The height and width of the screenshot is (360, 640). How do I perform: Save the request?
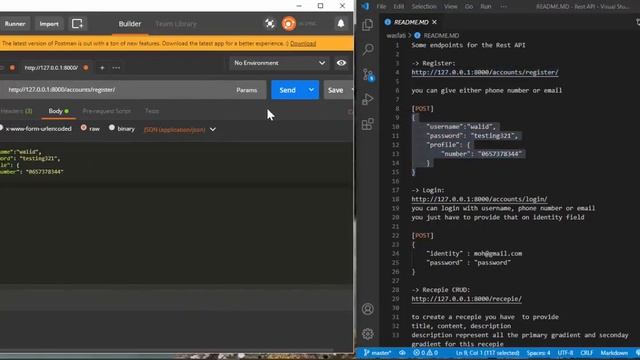click(x=336, y=90)
